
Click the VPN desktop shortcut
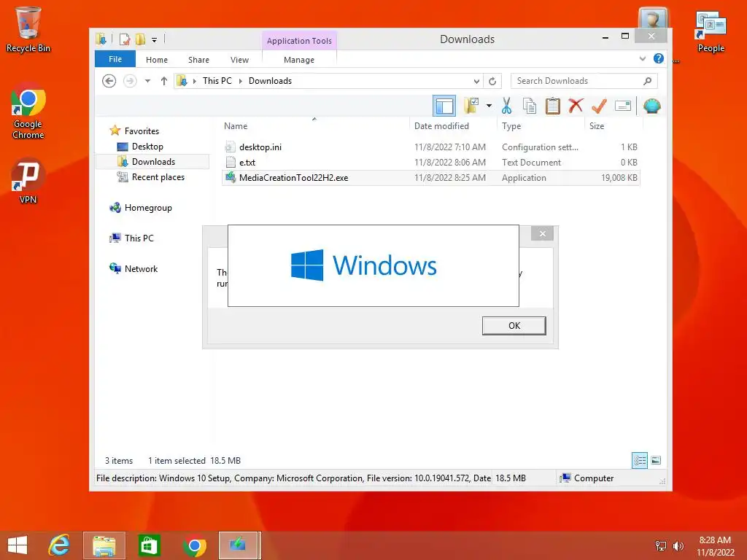coord(28,181)
